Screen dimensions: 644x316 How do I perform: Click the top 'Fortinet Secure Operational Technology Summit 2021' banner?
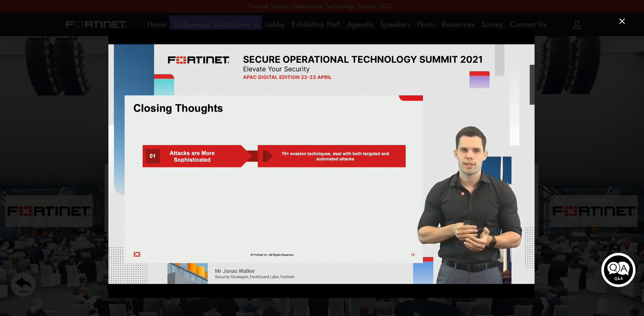click(x=321, y=6)
